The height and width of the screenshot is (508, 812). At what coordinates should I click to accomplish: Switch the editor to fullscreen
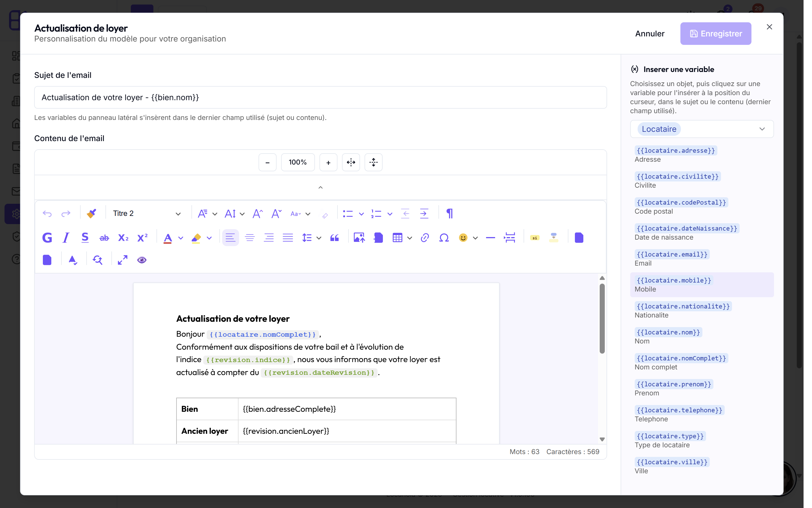click(x=123, y=260)
